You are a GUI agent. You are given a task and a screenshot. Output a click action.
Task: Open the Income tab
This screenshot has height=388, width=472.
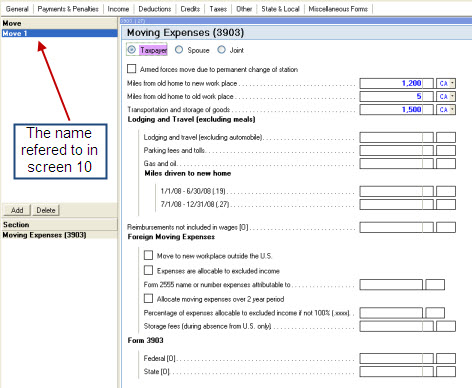tap(118, 9)
